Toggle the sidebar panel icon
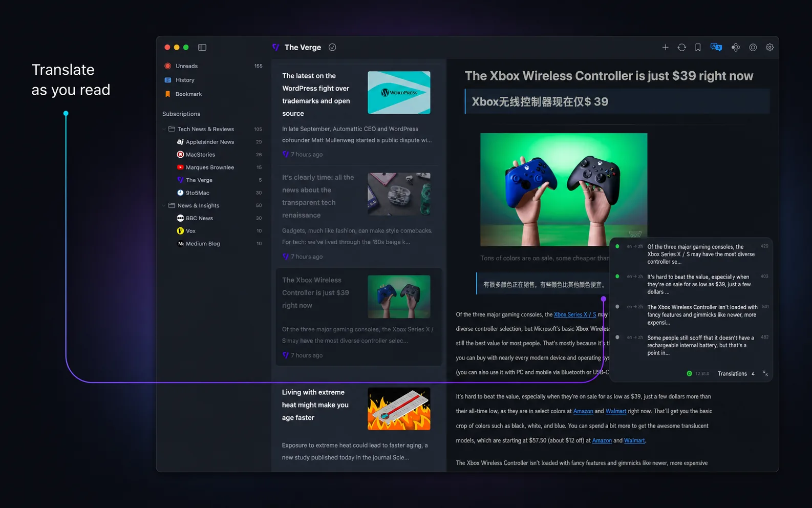 pyautogui.click(x=202, y=47)
